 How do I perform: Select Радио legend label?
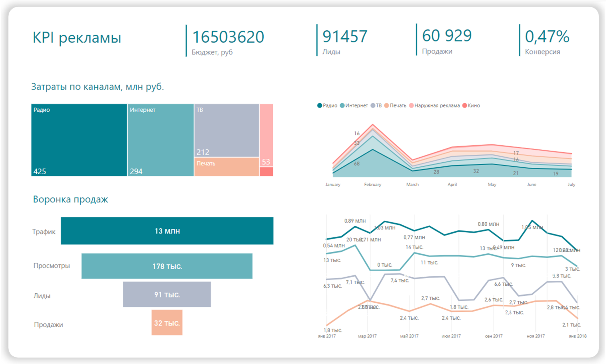330,106
